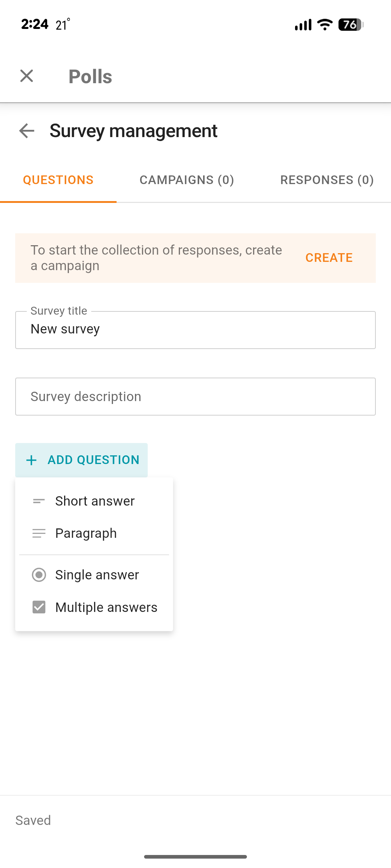Pick Single answer question type
The width and height of the screenshot is (391, 868).
tap(97, 575)
